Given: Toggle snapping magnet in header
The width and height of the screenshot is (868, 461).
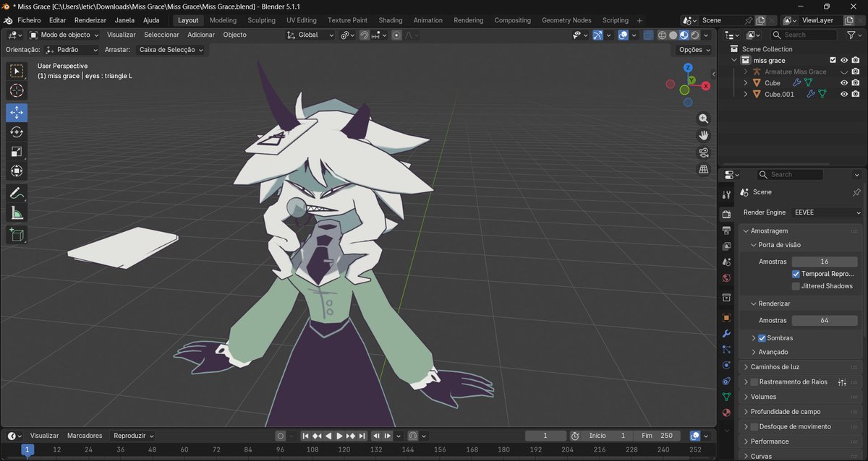Looking at the screenshot, I should 365,35.
